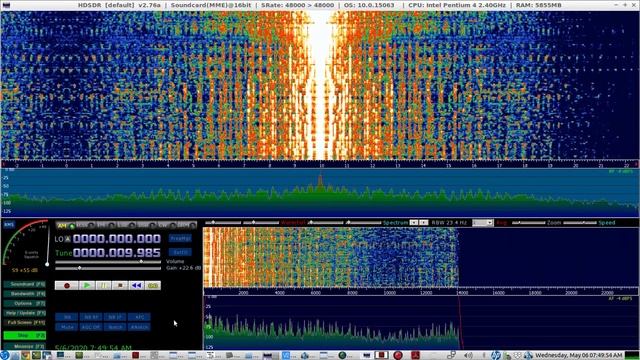
Task: Open Soundcard [F5] settings
Action: tap(24, 284)
